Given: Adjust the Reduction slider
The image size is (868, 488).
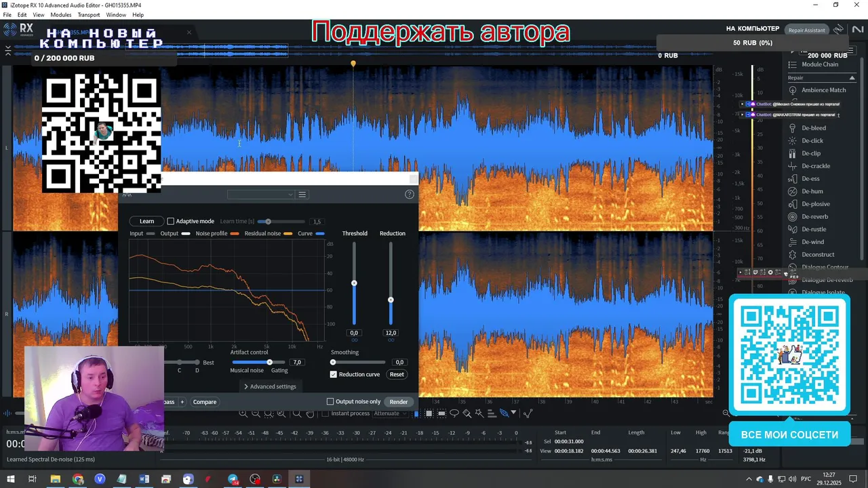Looking at the screenshot, I should tap(391, 300).
